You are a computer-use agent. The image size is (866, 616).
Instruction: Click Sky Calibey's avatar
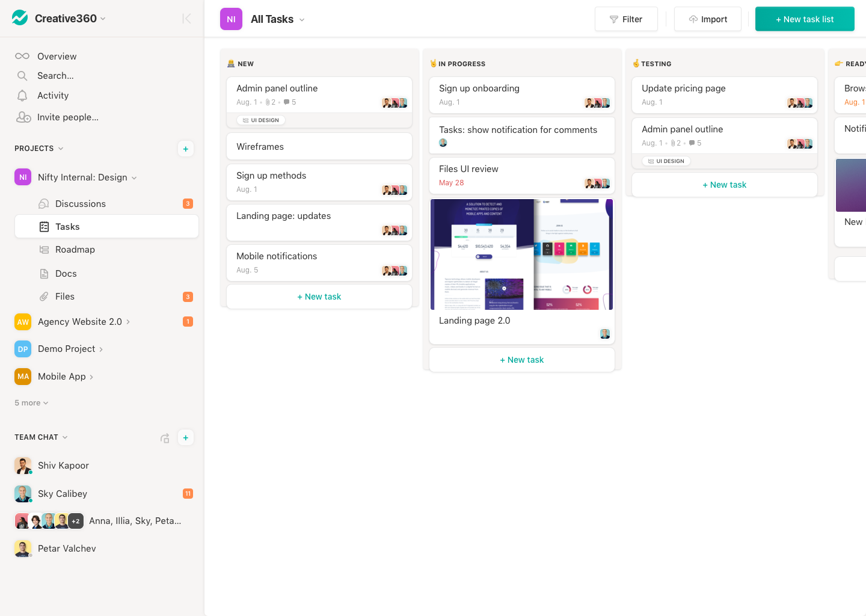pyautogui.click(x=23, y=494)
